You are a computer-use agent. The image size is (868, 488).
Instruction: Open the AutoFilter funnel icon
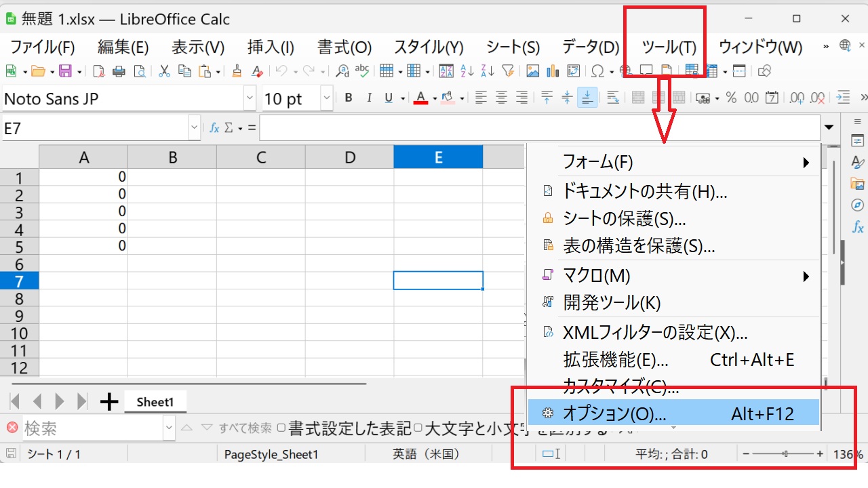coord(507,71)
